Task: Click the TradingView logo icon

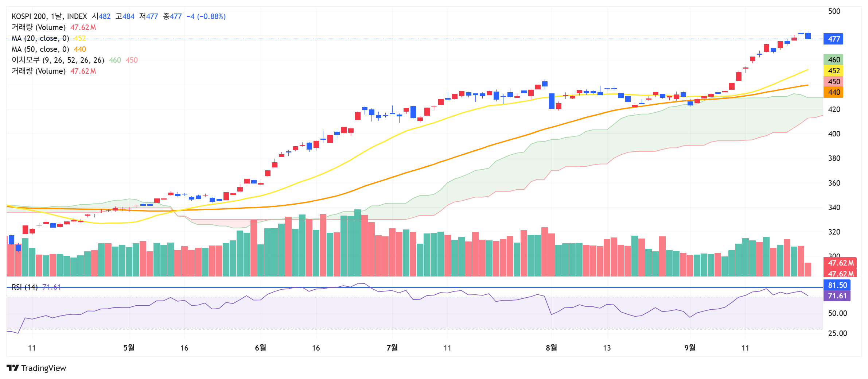Action: coord(13,368)
